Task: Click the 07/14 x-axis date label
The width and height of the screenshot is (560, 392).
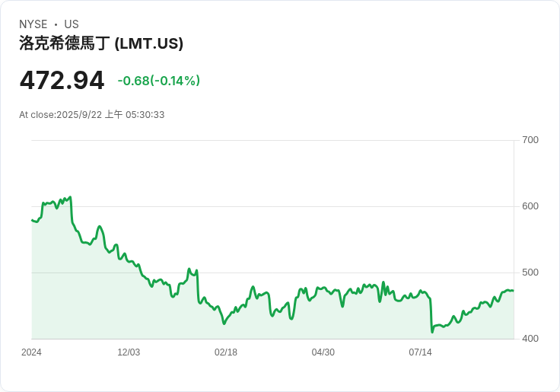Action: click(x=420, y=352)
